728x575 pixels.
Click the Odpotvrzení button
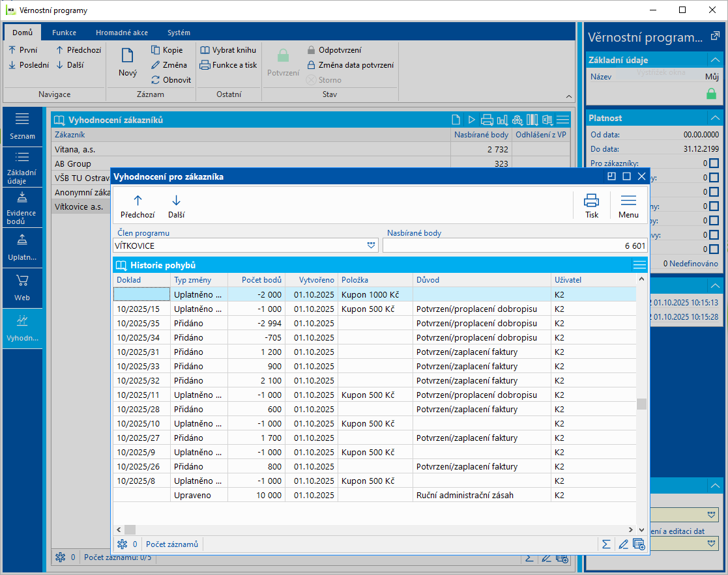334,50
